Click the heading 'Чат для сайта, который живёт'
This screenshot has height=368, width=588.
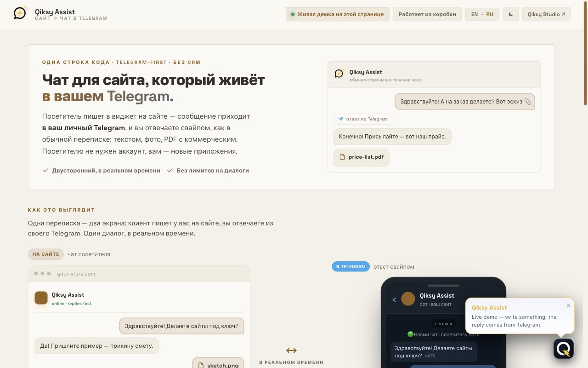coord(153,80)
